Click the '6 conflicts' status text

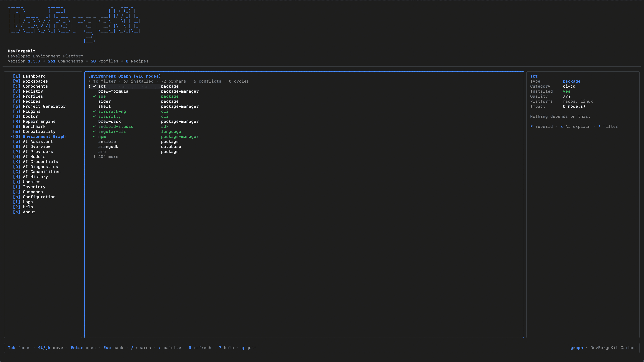[x=207, y=81]
